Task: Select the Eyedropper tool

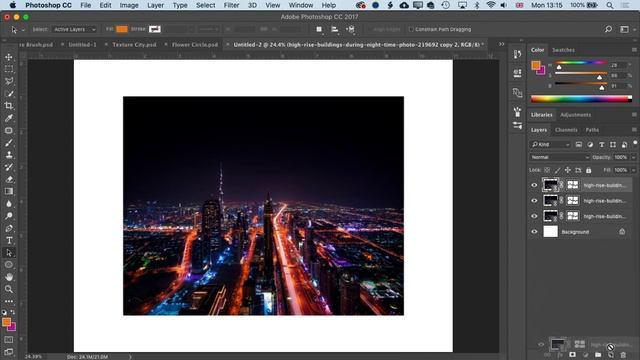Action: click(x=9, y=118)
